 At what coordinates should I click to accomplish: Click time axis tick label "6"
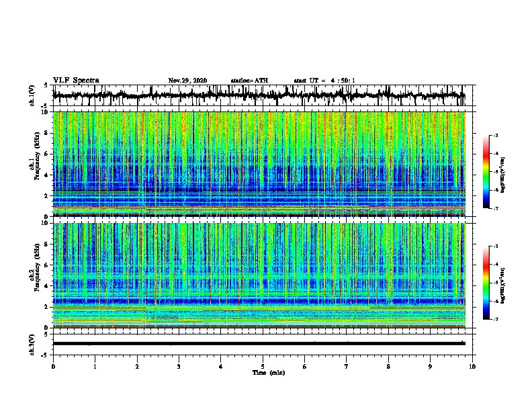click(305, 367)
